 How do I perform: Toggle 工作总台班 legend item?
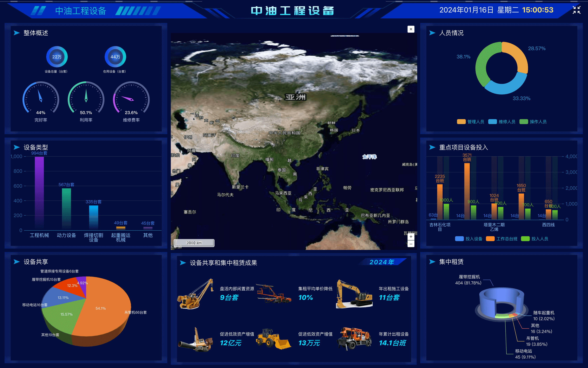coord(502,239)
